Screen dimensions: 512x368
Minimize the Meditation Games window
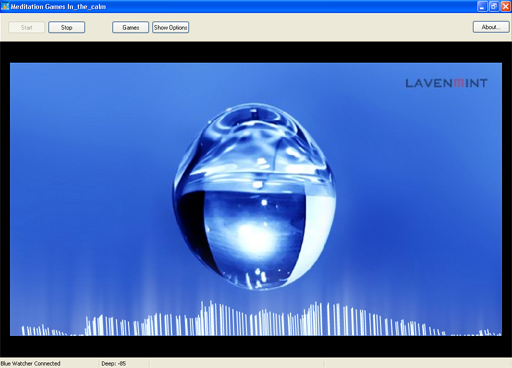(x=482, y=6)
